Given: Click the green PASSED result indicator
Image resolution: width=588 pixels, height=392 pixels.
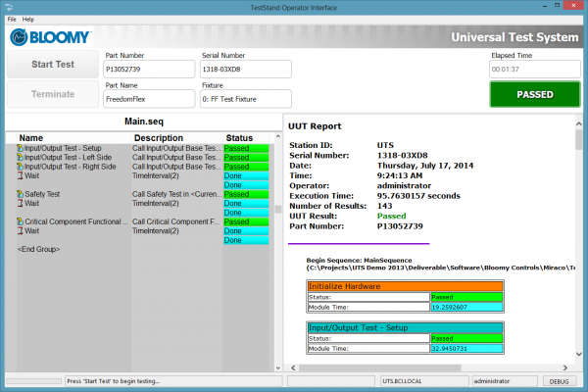Looking at the screenshot, I should tap(535, 94).
